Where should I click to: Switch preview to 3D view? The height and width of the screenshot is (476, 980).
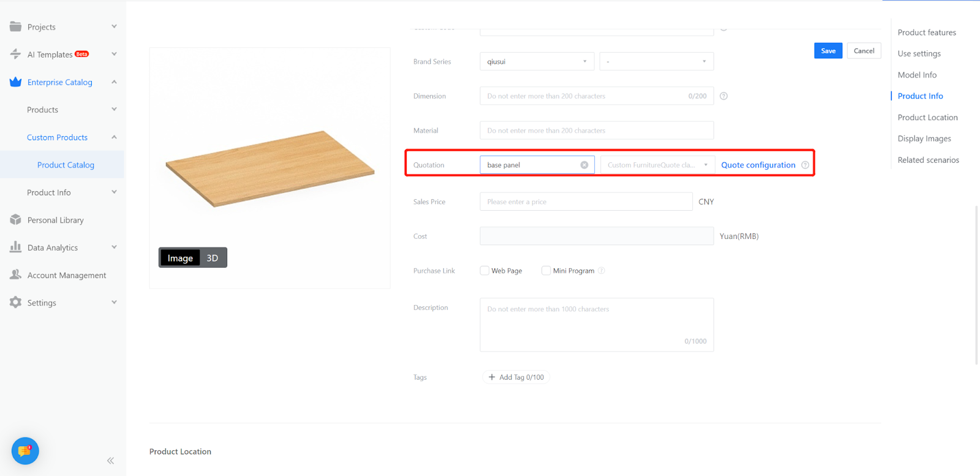[213, 258]
